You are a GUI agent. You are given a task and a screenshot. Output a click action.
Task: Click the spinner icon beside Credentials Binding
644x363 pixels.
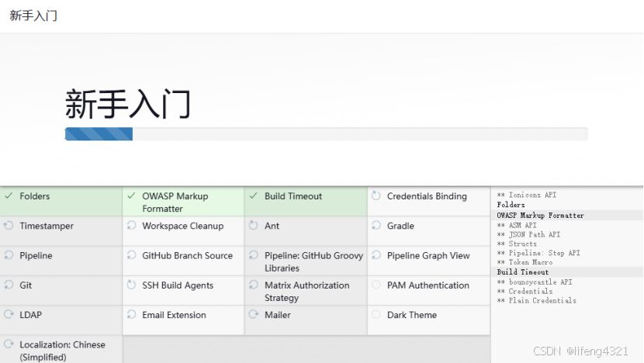tap(376, 196)
